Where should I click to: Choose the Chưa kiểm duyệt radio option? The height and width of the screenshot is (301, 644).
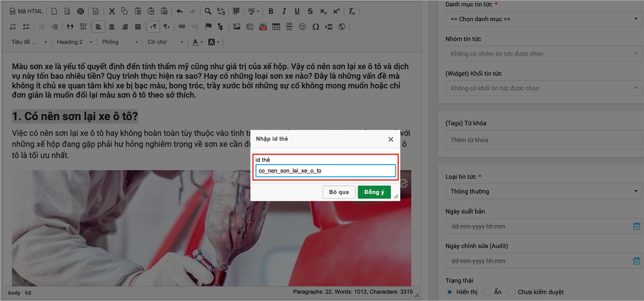tap(511, 292)
